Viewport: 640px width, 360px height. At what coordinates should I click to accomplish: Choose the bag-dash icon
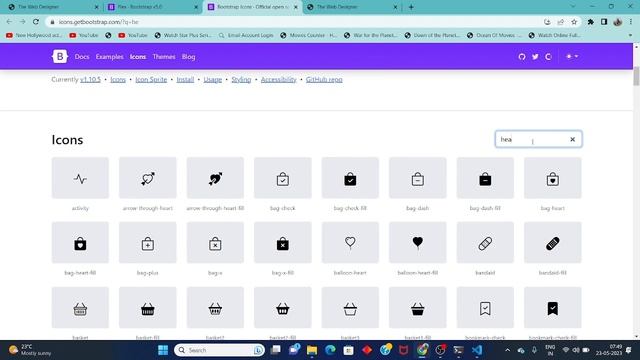coord(418,178)
